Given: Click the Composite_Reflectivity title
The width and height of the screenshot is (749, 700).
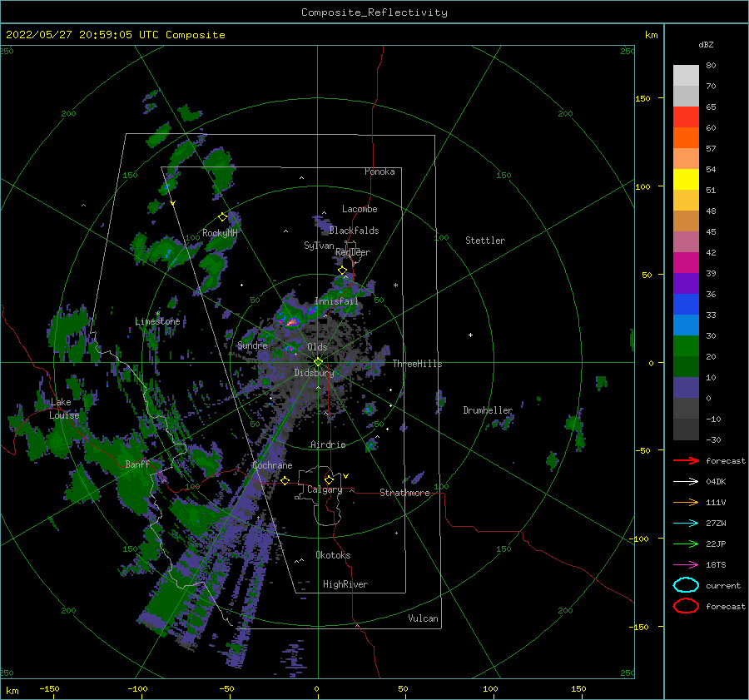Looking at the screenshot, I should click(374, 12).
